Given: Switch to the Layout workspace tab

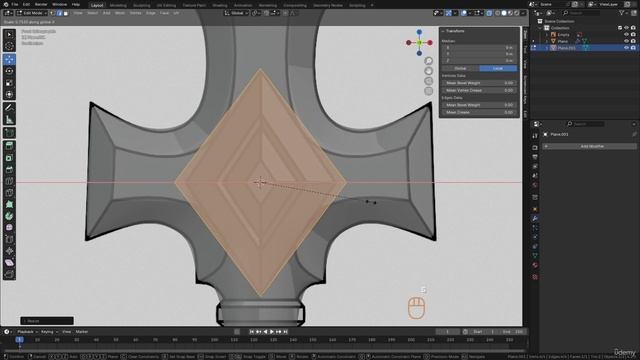Looking at the screenshot, I should (x=97, y=5).
